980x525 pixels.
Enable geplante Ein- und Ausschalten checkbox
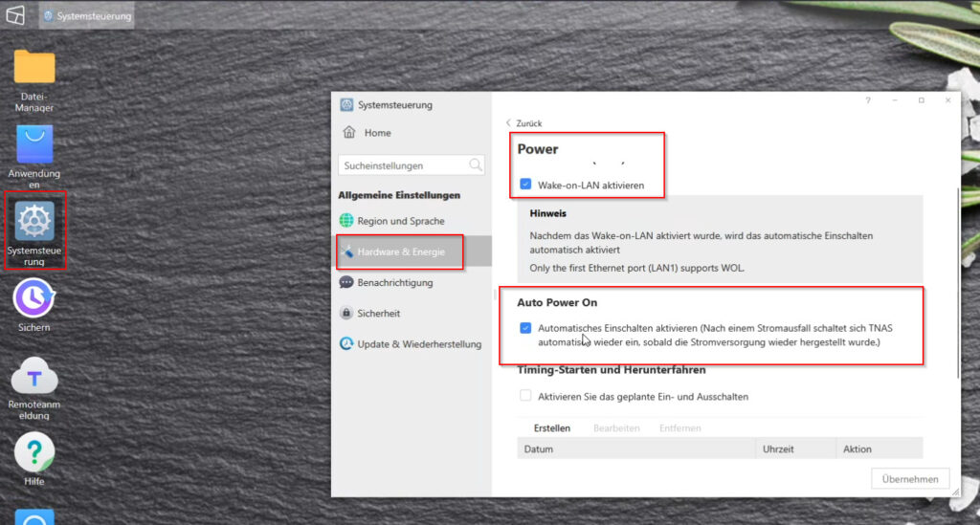click(525, 396)
